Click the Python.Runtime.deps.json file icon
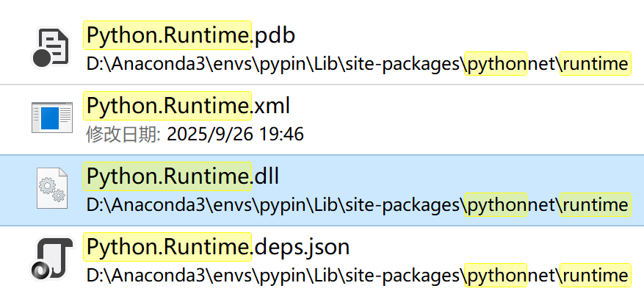 click(x=52, y=259)
